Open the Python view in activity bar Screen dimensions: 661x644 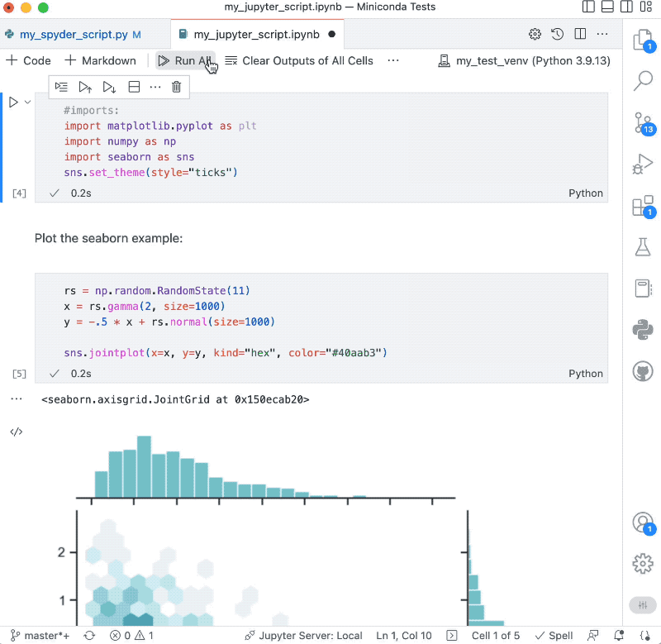pos(643,329)
